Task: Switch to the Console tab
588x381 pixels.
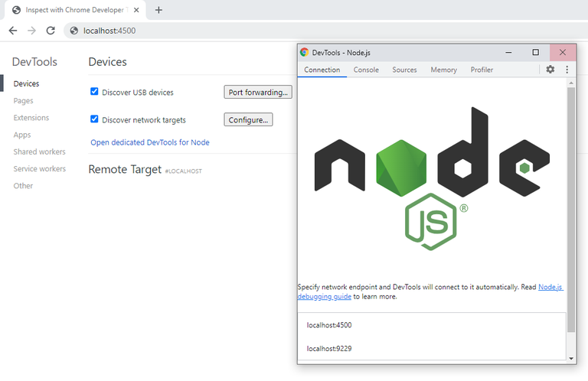Action: (366, 70)
